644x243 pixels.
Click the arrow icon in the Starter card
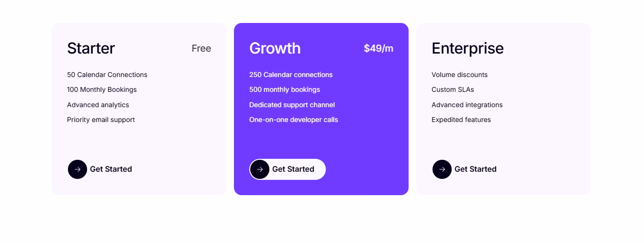tap(78, 169)
